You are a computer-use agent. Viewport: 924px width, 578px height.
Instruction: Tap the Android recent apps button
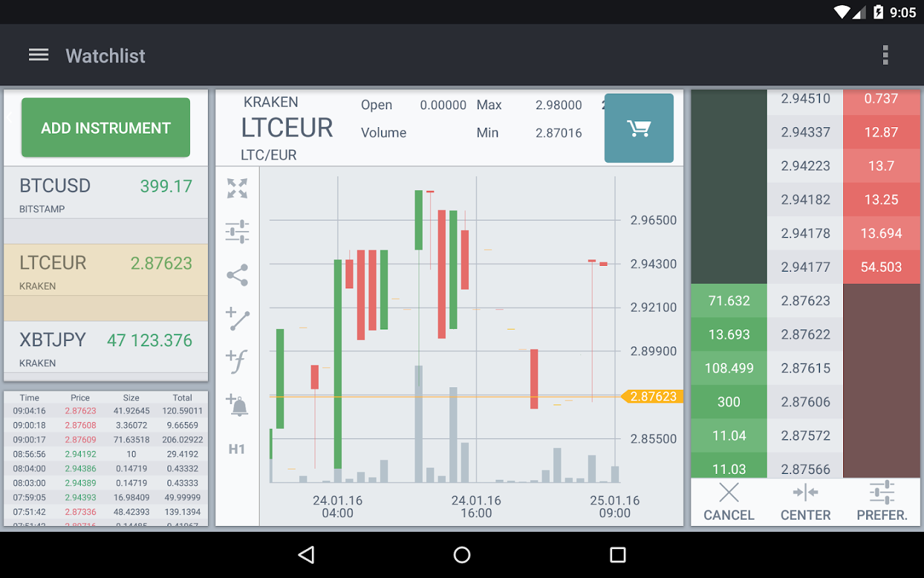pyautogui.click(x=618, y=555)
